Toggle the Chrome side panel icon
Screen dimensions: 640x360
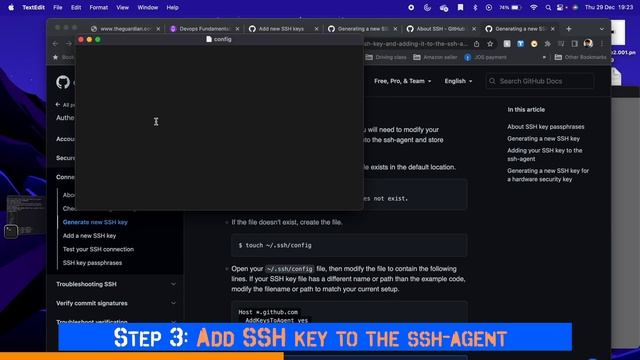[x=574, y=44]
